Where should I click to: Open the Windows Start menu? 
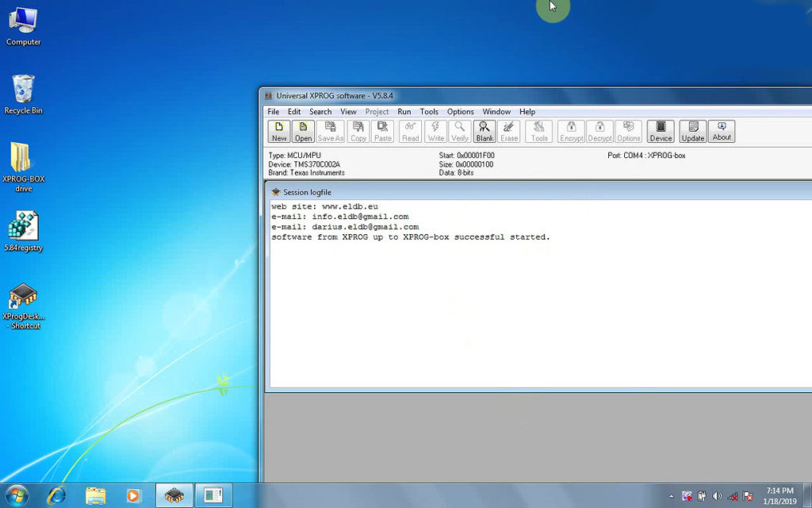[x=17, y=495]
